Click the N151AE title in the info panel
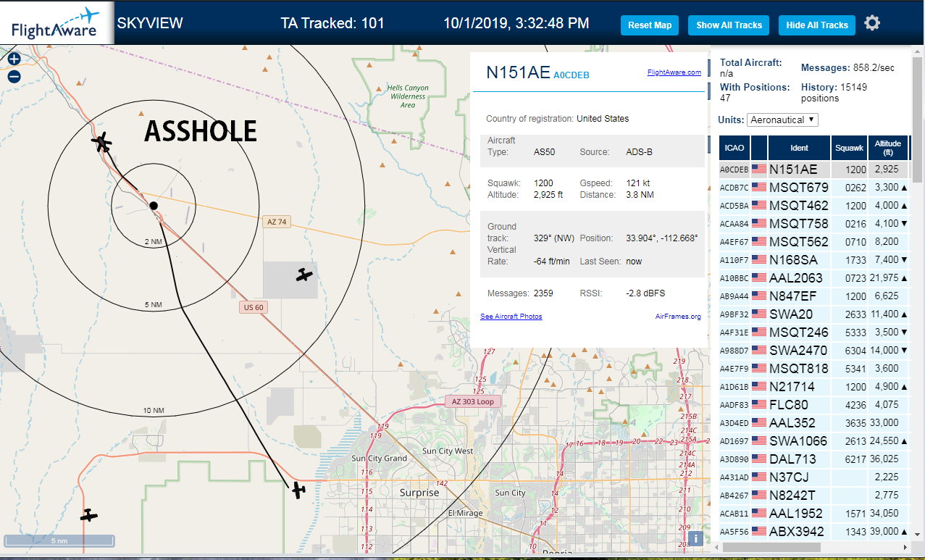The image size is (925, 560). 518,72
